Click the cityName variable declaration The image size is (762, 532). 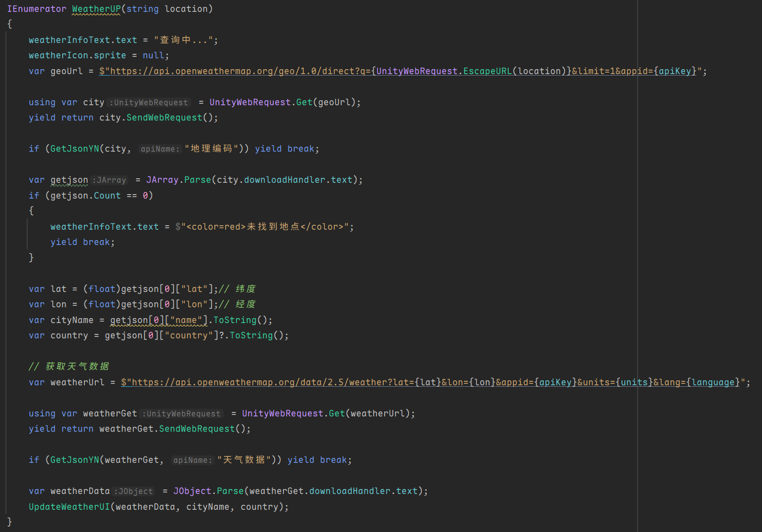(72, 320)
